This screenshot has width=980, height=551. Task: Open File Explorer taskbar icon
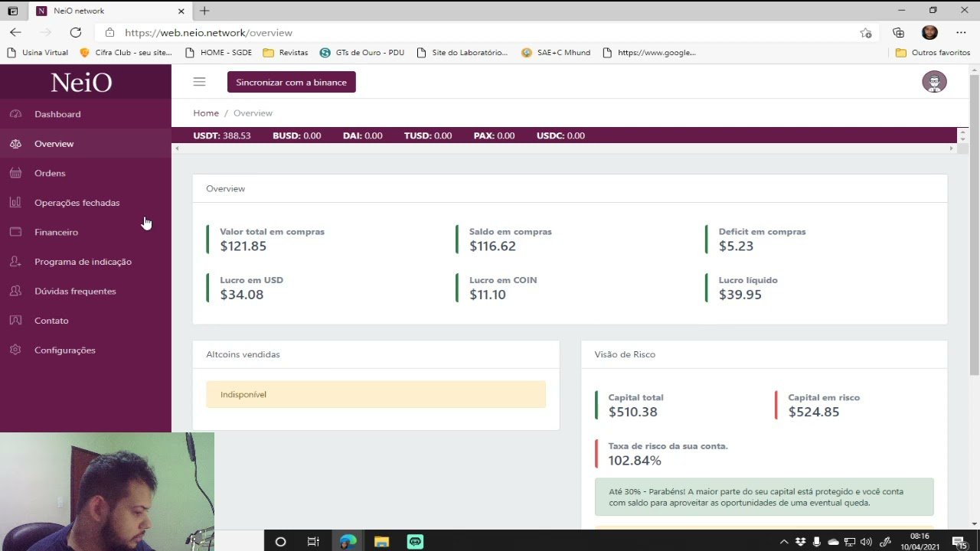(x=381, y=541)
